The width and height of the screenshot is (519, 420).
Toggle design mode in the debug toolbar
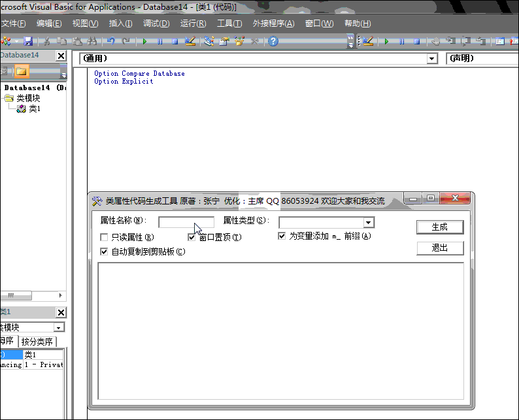click(x=368, y=41)
